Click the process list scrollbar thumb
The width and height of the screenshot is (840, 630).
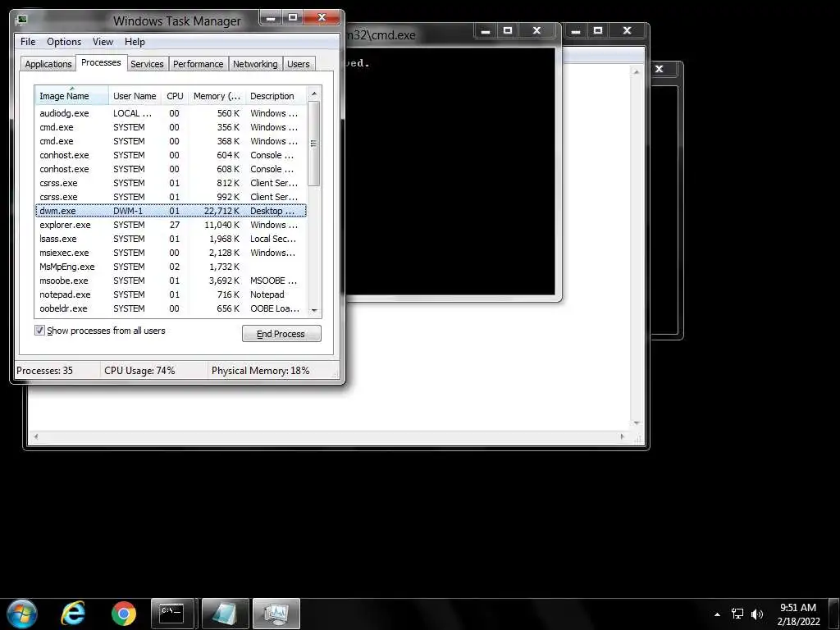click(314, 144)
